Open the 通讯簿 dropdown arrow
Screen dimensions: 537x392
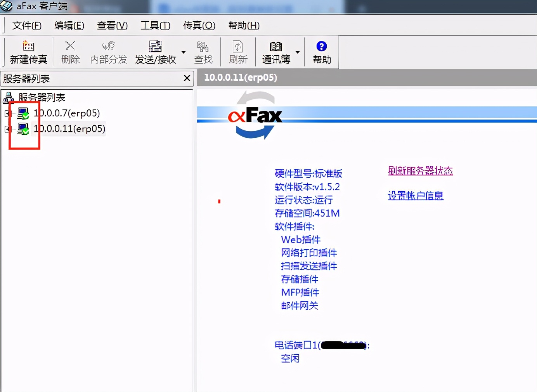pos(298,52)
